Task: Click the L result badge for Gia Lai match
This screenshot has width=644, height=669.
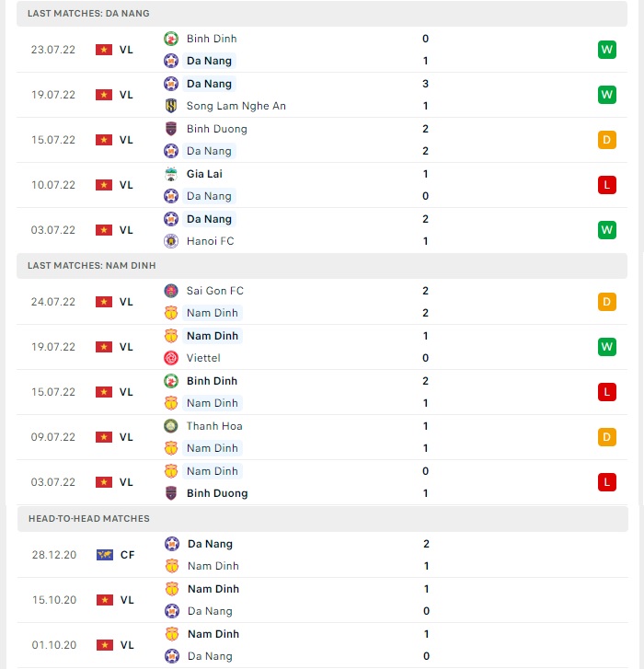Action: click(607, 185)
